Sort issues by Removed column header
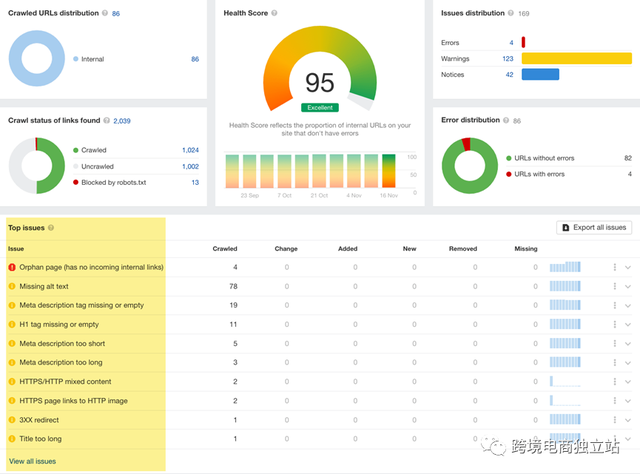Image resolution: width=640 pixels, height=474 pixels. point(463,248)
